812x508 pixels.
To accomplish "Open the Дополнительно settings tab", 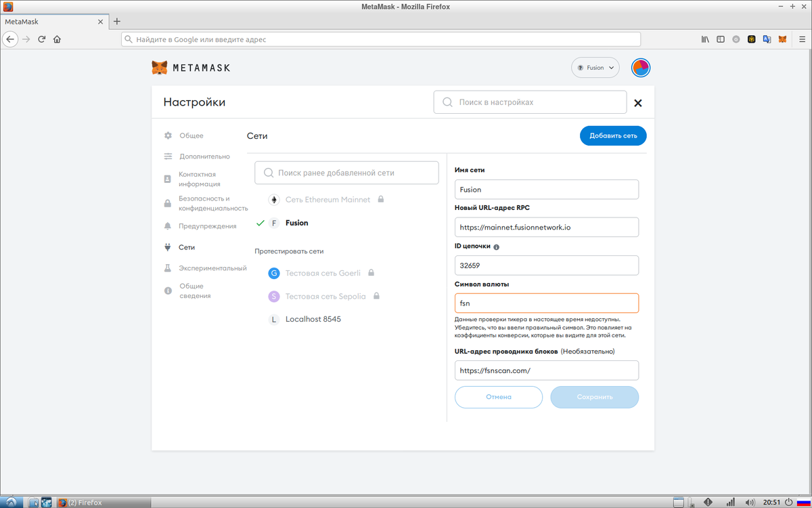I will click(204, 156).
